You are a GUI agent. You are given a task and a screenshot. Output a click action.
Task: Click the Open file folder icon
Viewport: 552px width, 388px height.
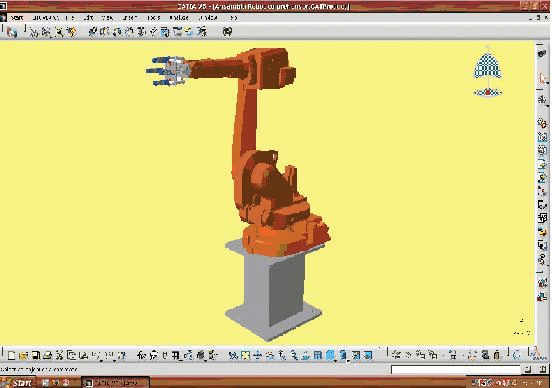[24, 356]
